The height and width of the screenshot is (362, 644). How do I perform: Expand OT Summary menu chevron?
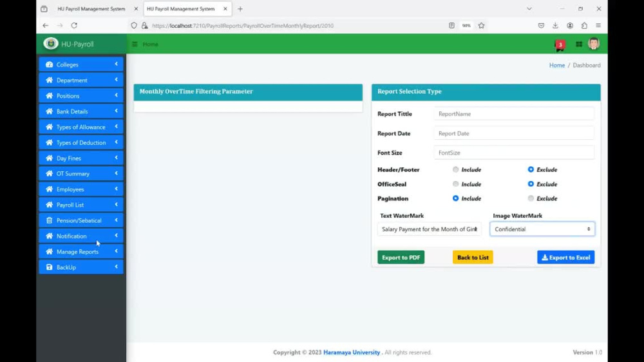click(116, 173)
